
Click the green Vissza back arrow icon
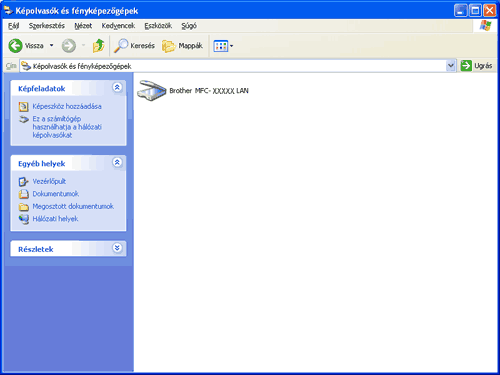coord(15,46)
